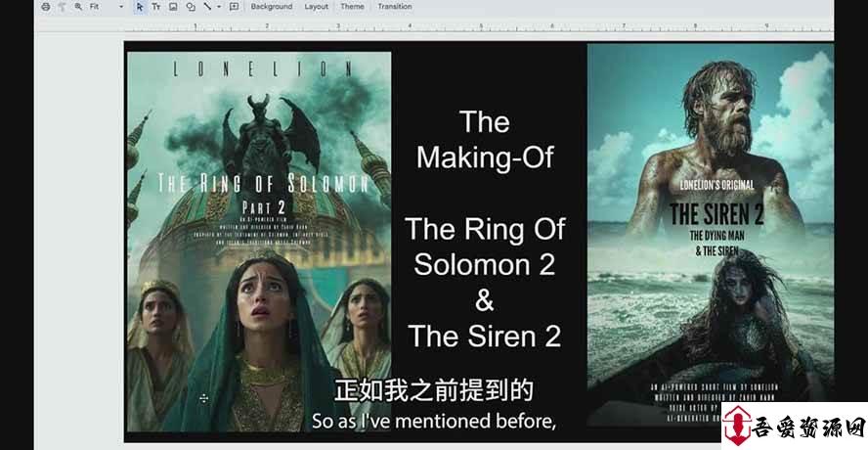The height and width of the screenshot is (450, 868).
Task: Open the Background options
Action: [x=271, y=7]
